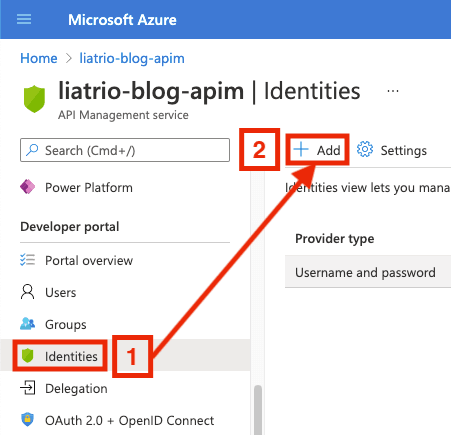The image size is (451, 435).
Task: Click the Developer portal section header
Action: (x=70, y=227)
